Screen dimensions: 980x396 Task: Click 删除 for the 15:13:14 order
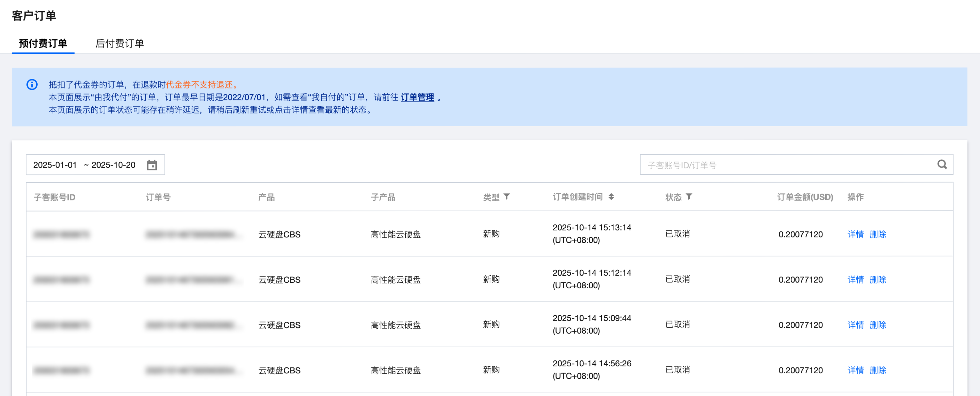[x=878, y=234]
